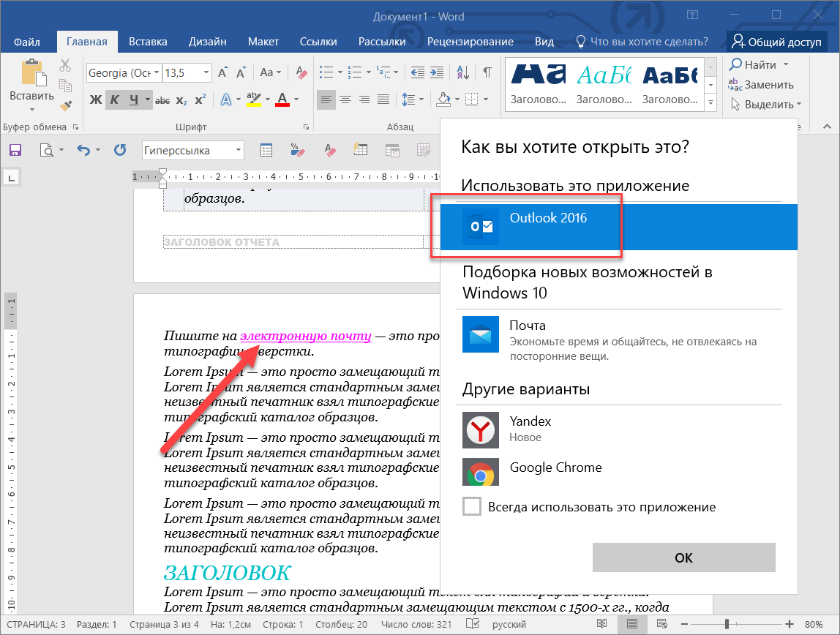Open the Гиперссылка style dropdown
The height and width of the screenshot is (635, 840).
click(x=239, y=151)
